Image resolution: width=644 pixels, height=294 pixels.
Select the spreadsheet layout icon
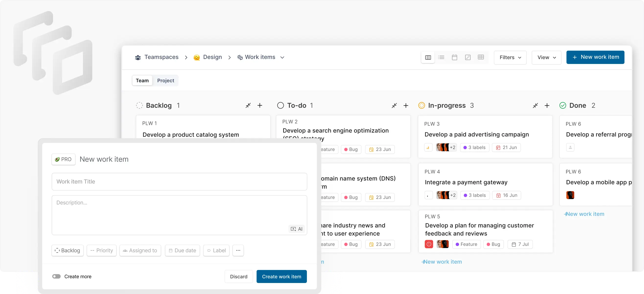(480, 57)
